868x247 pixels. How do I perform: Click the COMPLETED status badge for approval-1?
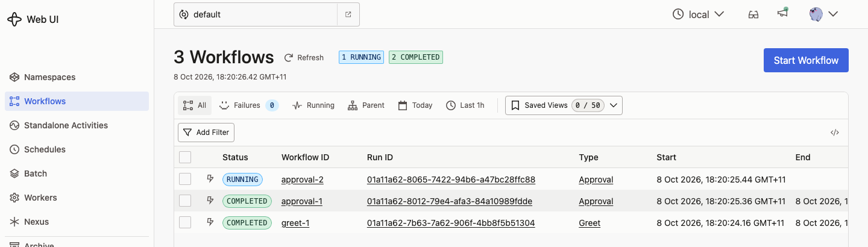[247, 201]
